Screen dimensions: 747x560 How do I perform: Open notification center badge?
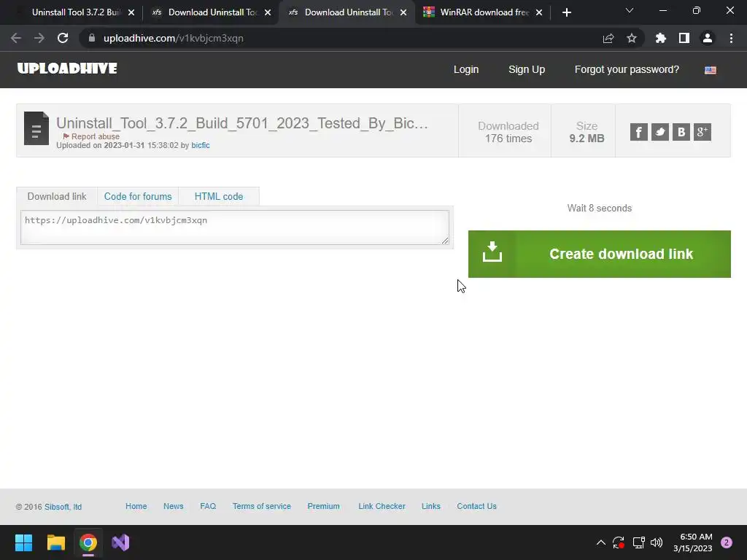pyautogui.click(x=727, y=542)
